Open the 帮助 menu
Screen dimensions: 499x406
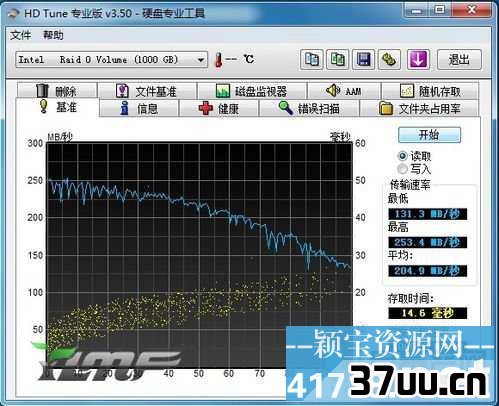tap(53, 35)
